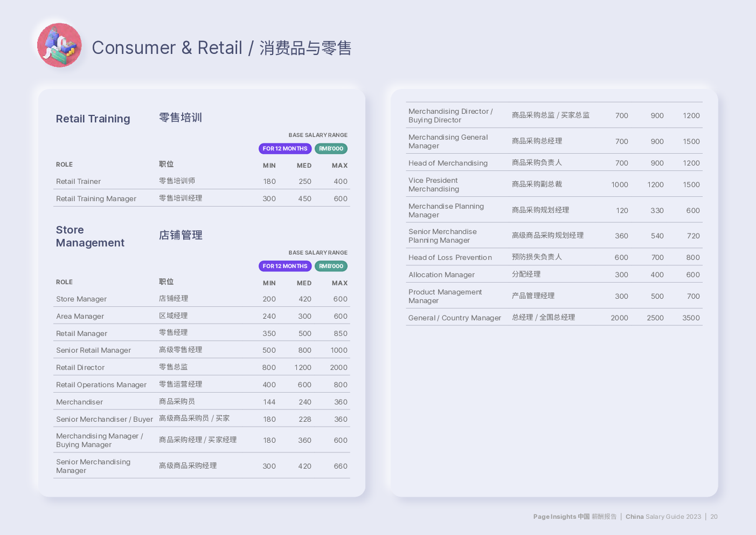
Task: Click 'Vice President Merchandising' role
Action: (434, 184)
